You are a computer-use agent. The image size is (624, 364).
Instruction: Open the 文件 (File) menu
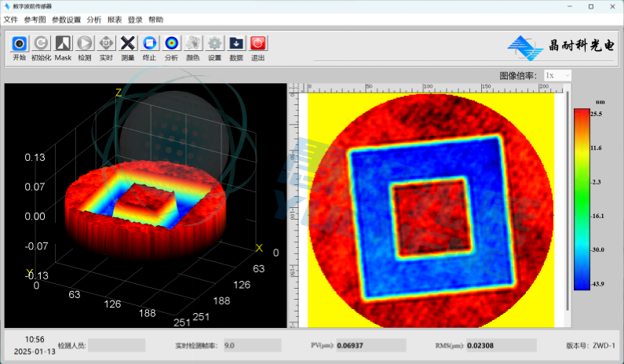tap(10, 19)
